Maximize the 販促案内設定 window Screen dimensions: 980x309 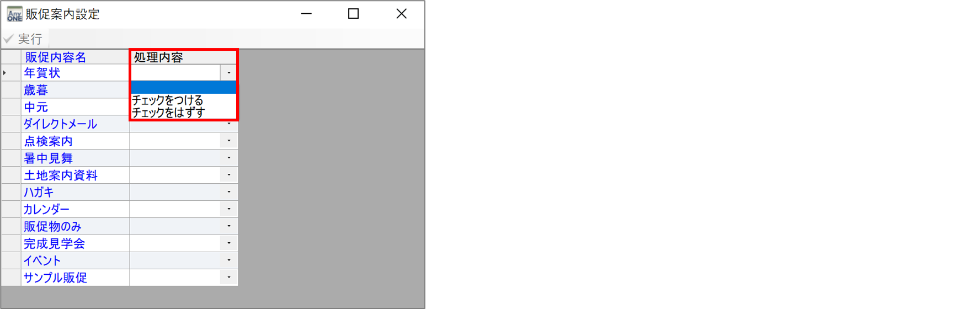354,14
